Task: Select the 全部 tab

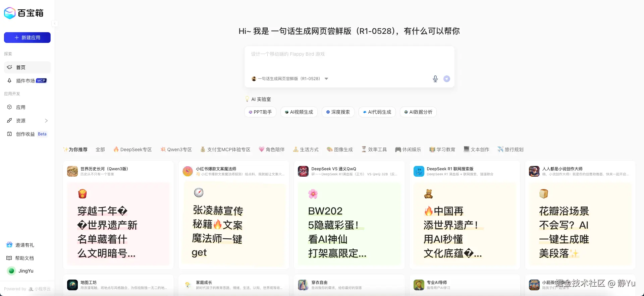Action: [100, 150]
